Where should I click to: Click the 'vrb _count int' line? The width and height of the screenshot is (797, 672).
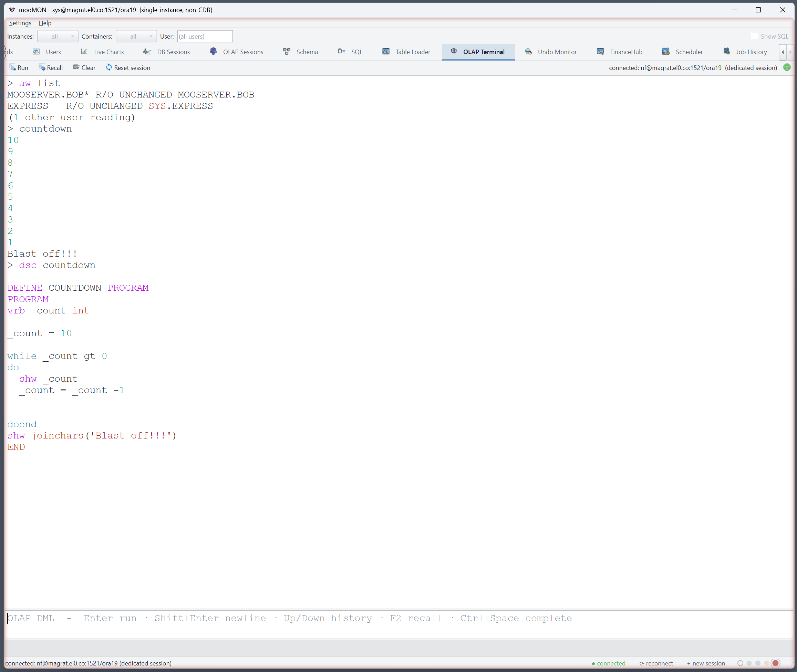(x=48, y=311)
